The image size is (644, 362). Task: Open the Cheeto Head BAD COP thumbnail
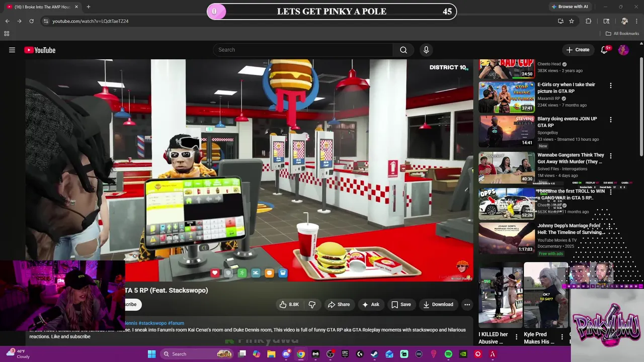point(507,69)
